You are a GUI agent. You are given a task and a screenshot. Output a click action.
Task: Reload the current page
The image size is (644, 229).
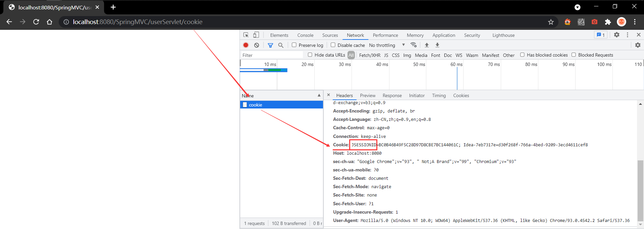click(36, 22)
